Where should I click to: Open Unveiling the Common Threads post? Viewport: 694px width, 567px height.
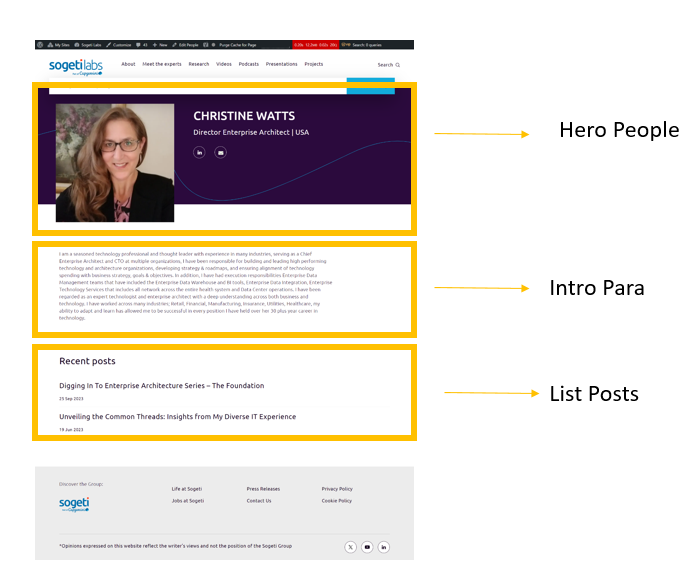(x=177, y=416)
